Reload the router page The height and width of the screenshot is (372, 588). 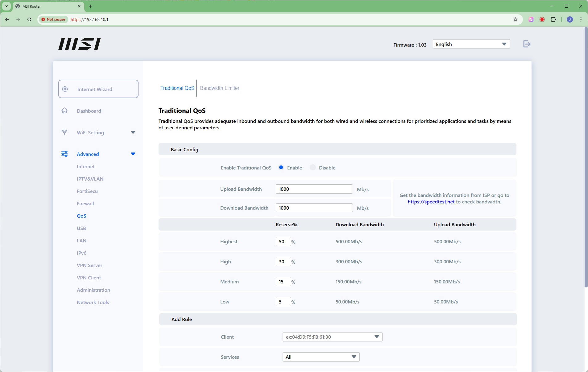click(x=29, y=19)
